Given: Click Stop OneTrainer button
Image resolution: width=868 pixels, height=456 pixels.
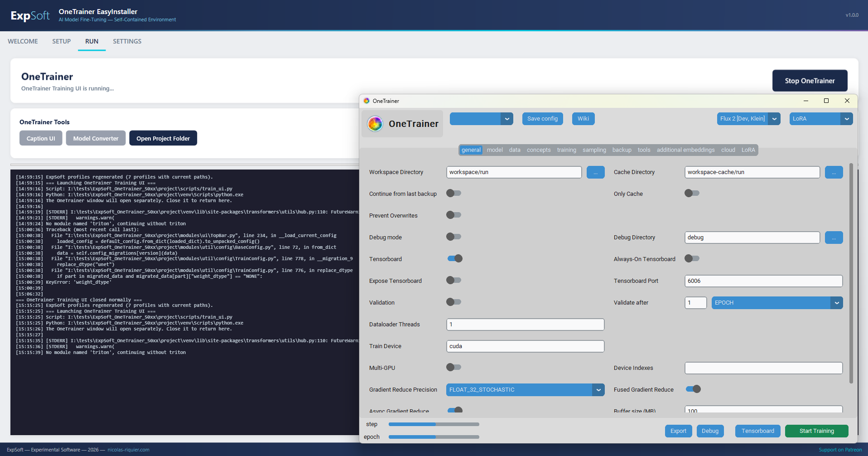Looking at the screenshot, I should coord(810,81).
